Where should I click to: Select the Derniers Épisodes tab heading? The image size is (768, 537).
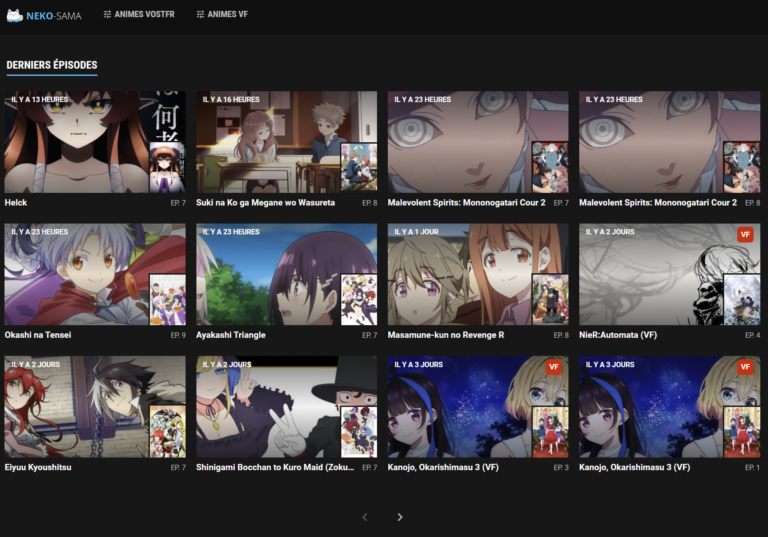52,65
